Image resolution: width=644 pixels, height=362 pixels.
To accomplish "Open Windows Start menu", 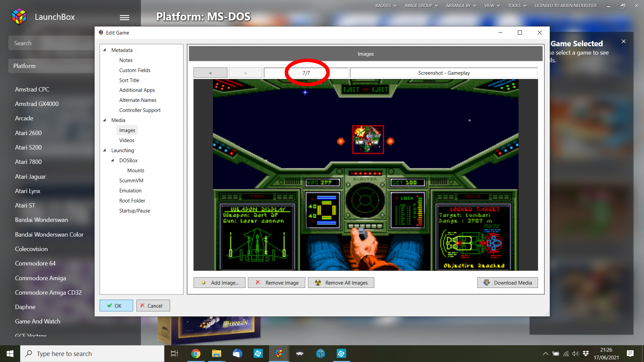I will (10, 354).
